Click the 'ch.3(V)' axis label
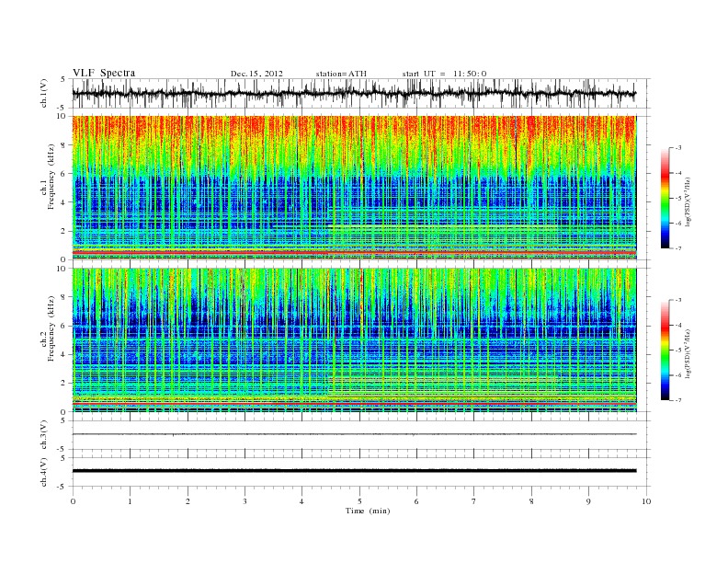This screenshot has height=563, width=728. click(44, 435)
